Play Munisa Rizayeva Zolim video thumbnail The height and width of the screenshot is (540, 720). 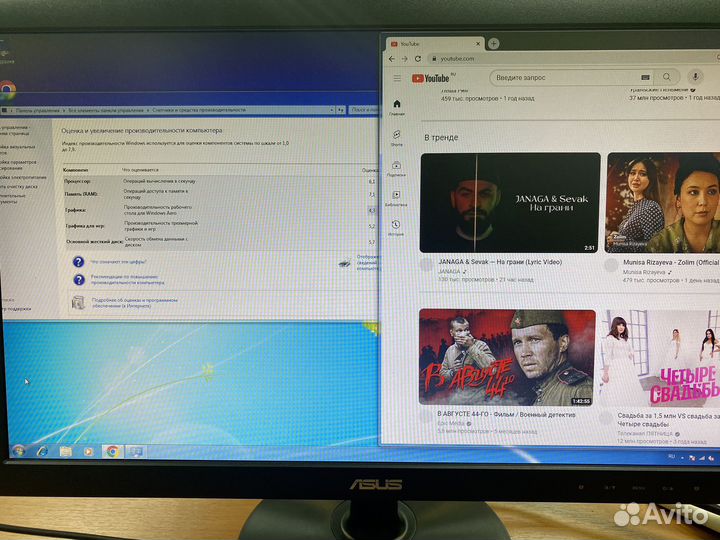663,202
